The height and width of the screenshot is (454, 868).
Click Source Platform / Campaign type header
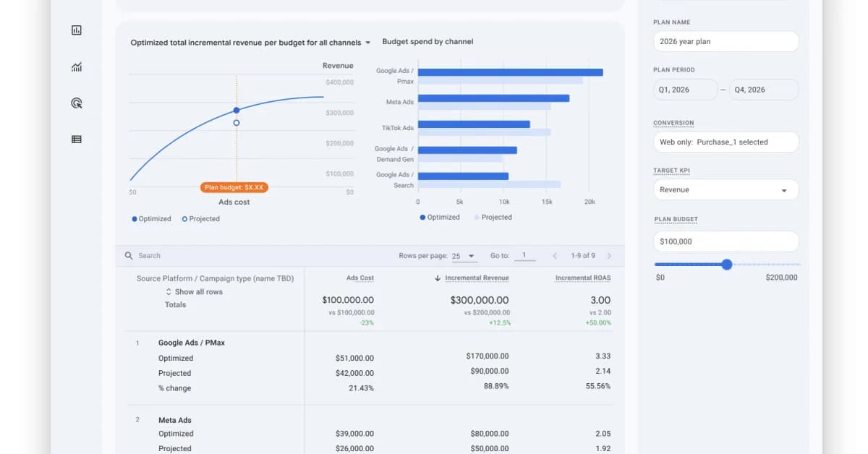pos(216,278)
